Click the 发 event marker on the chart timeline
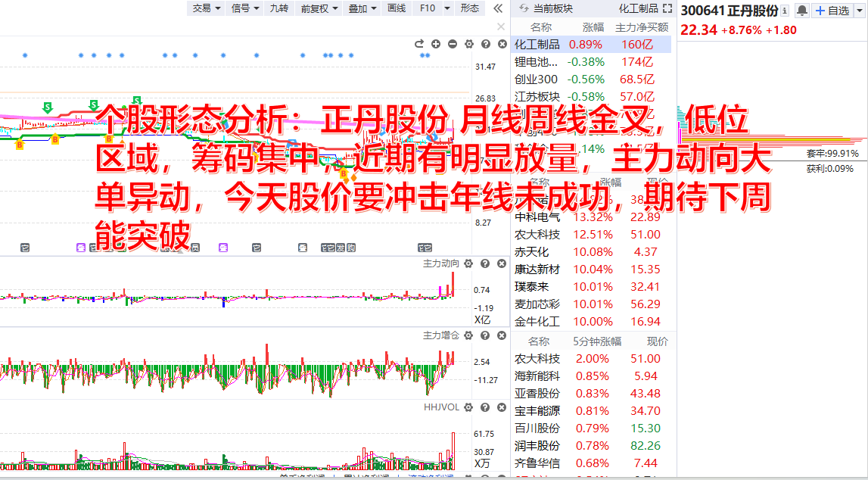Image resolution: width=868 pixels, height=480 pixels. 341,248
